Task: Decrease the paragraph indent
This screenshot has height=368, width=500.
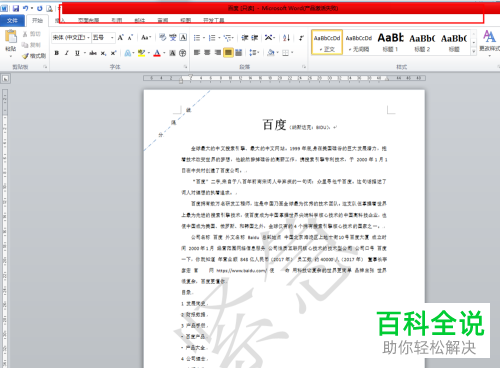Action: coord(245,38)
